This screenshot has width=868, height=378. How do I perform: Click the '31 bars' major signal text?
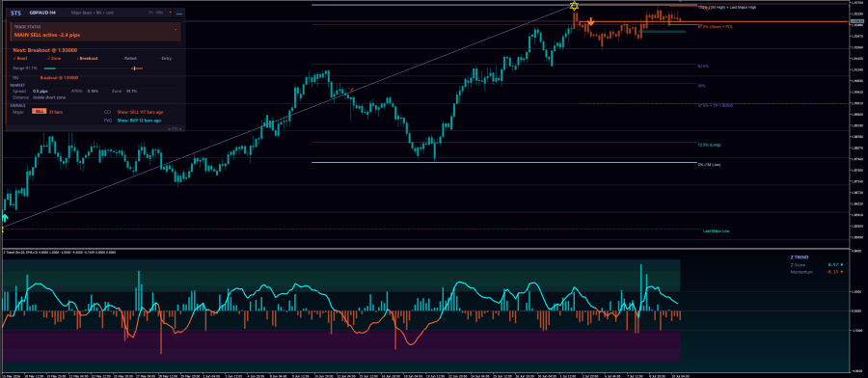[x=55, y=112]
